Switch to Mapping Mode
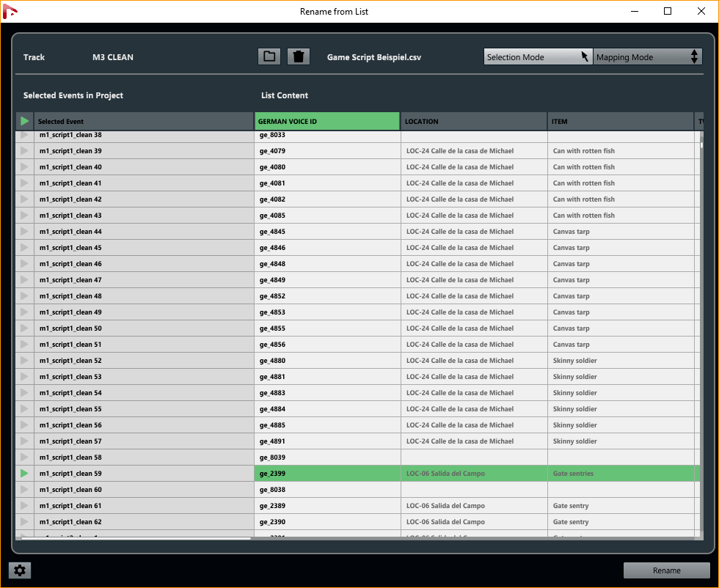 coord(647,57)
